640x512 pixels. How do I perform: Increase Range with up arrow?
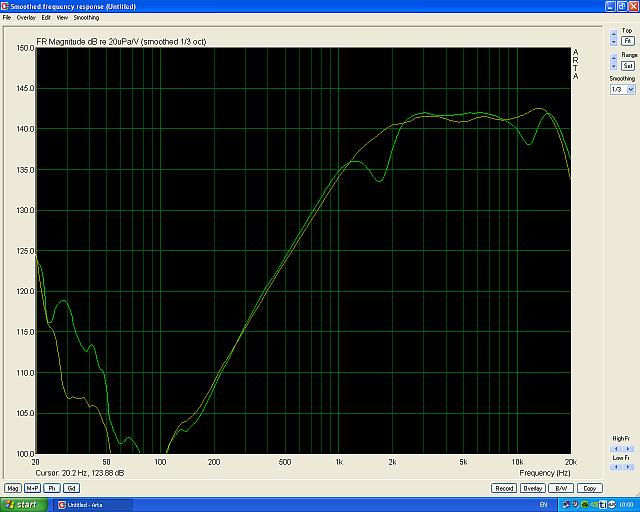[613, 58]
